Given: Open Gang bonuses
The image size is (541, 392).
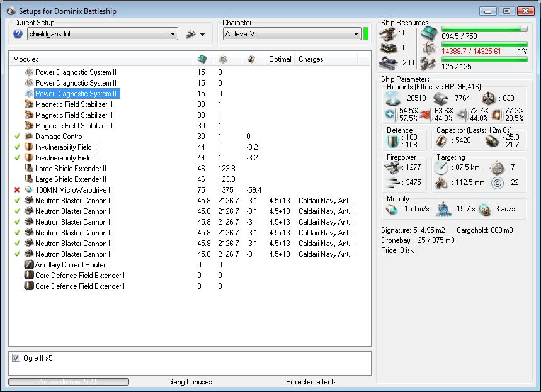Looking at the screenshot, I should (x=190, y=382).
